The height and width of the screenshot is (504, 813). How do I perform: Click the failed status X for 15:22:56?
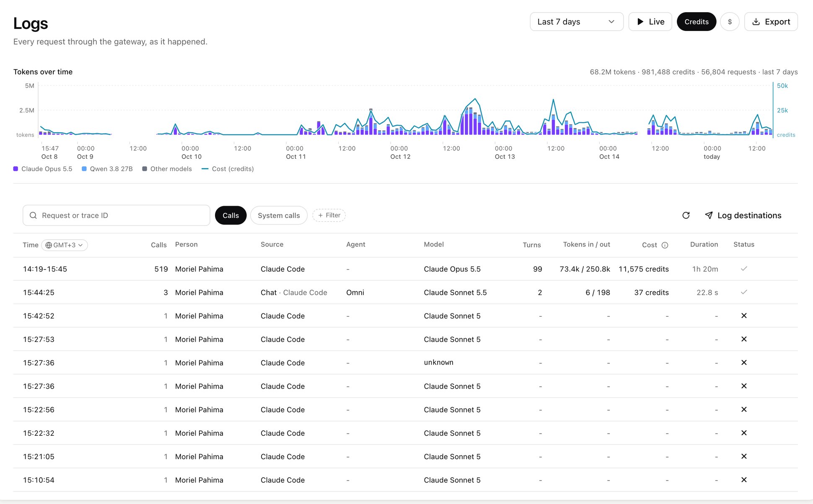744,409
